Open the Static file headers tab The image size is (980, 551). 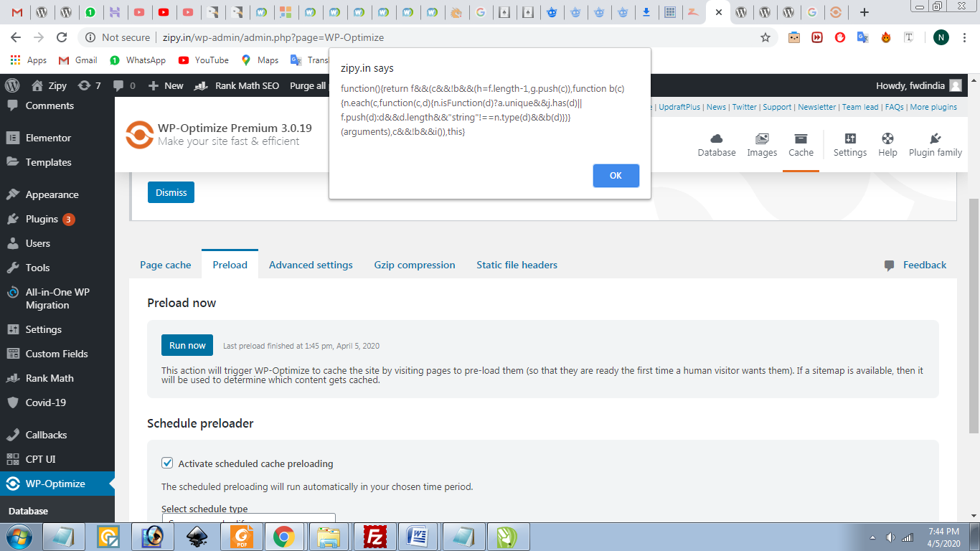click(x=517, y=265)
